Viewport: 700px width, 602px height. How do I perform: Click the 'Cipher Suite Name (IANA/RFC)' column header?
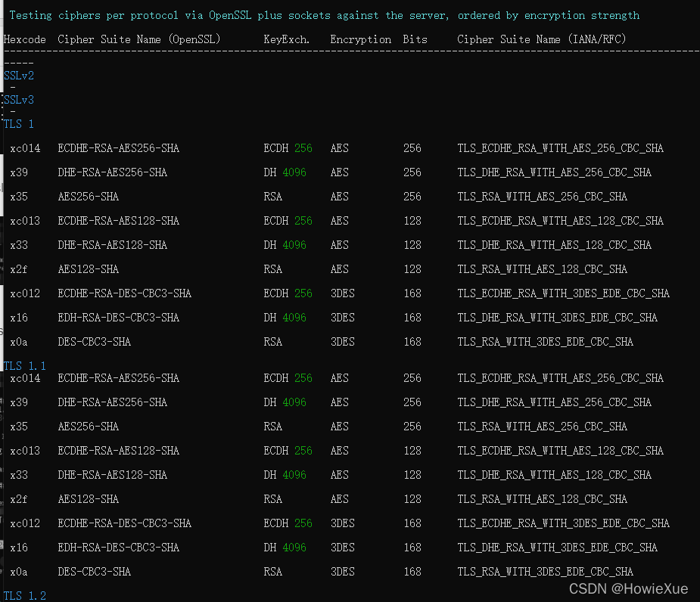click(x=542, y=40)
